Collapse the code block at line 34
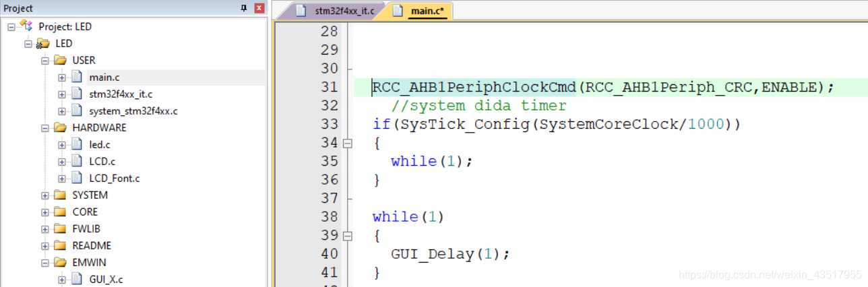This screenshot has height=287, width=868. 348,143
